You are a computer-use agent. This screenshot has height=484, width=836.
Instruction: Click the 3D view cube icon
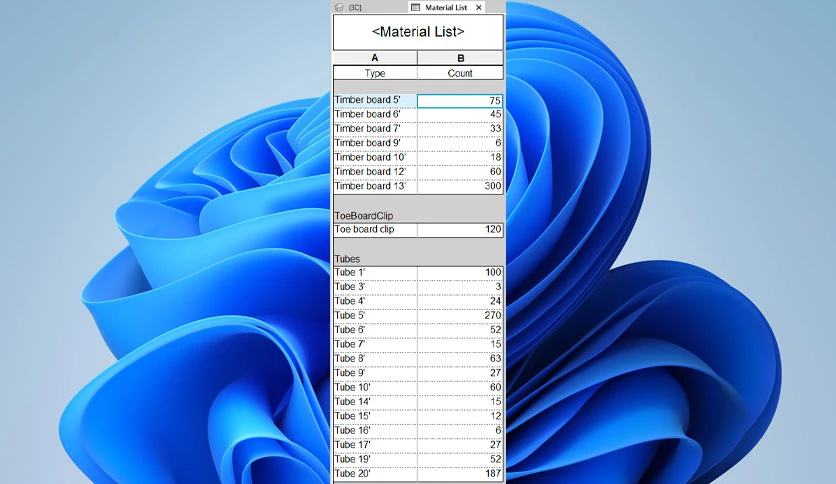[x=339, y=7]
